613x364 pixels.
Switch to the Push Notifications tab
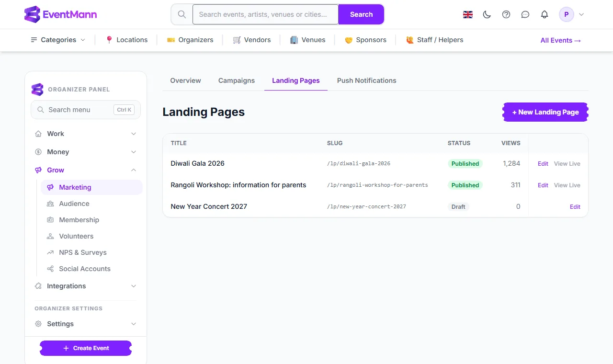click(x=367, y=80)
